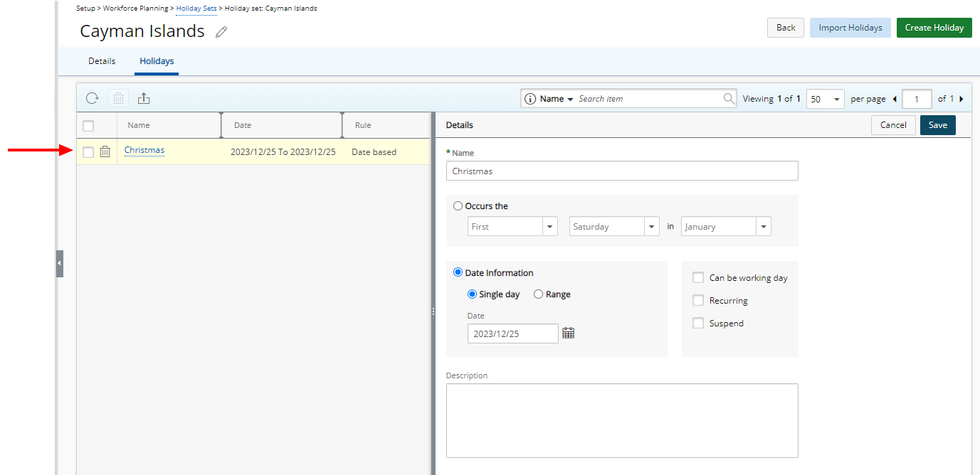This screenshot has width=980, height=475.
Task: Click the refresh icon in list toolbar
Action: 93,99
